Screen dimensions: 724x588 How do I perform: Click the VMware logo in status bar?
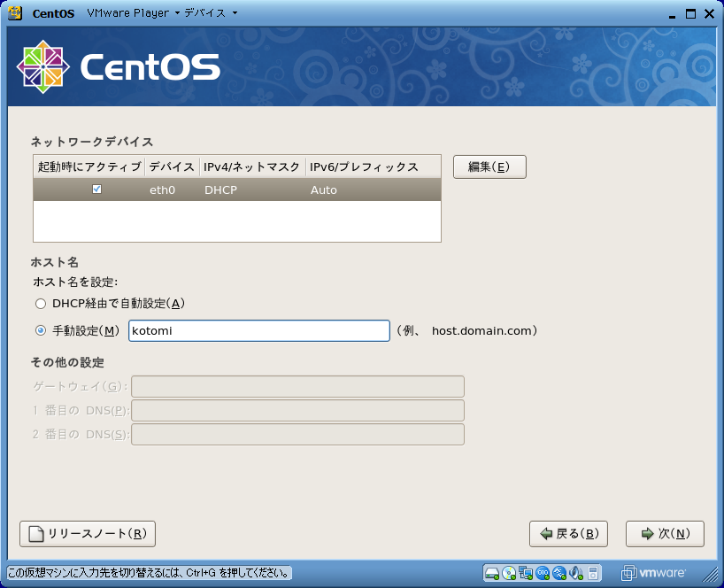(x=653, y=573)
